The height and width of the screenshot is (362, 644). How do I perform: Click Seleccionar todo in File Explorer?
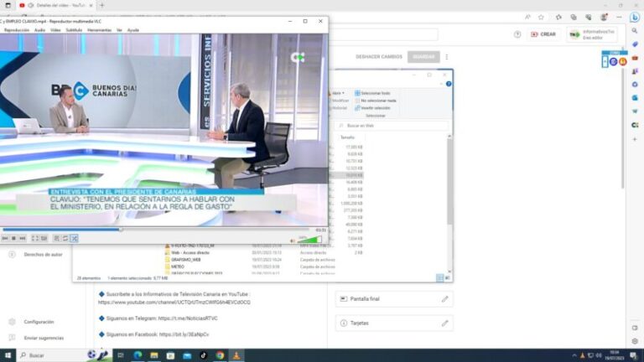376,93
